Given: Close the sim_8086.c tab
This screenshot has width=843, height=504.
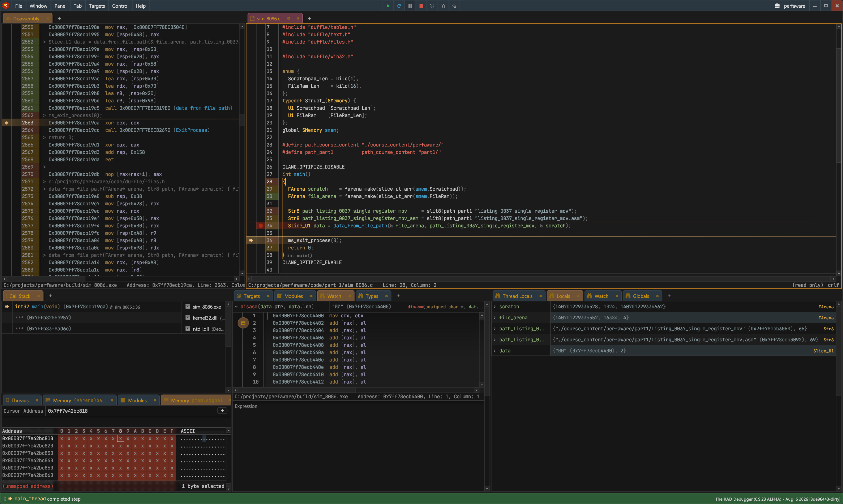Looking at the screenshot, I should [298, 18].
